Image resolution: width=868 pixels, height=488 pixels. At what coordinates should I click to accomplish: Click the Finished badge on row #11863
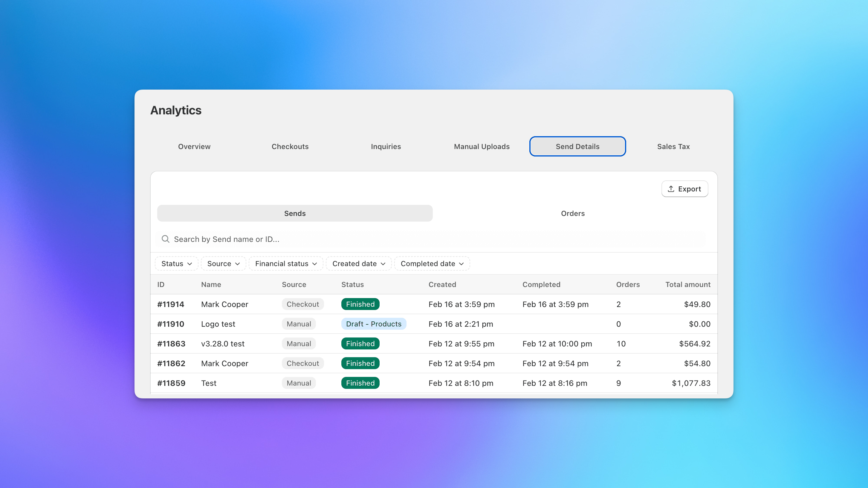360,343
